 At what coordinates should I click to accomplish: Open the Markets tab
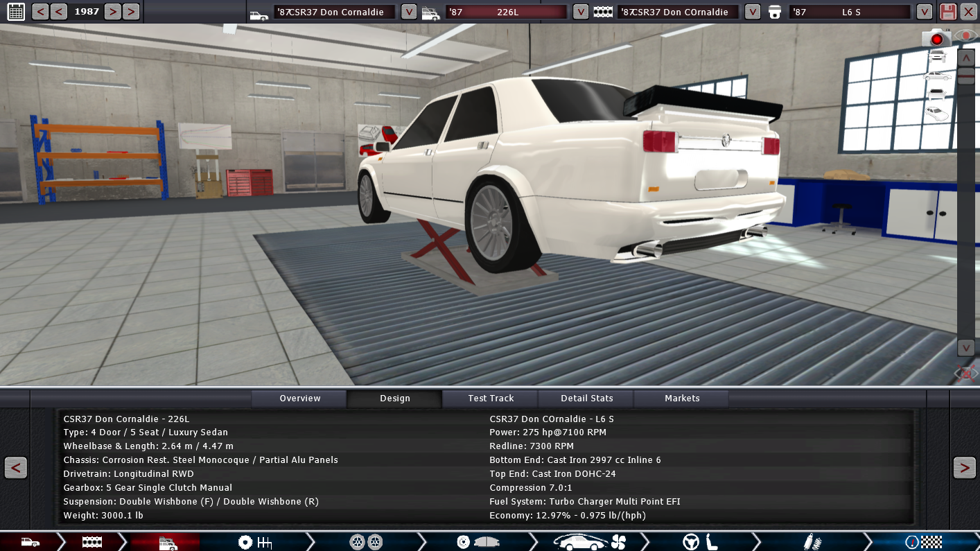pos(682,399)
